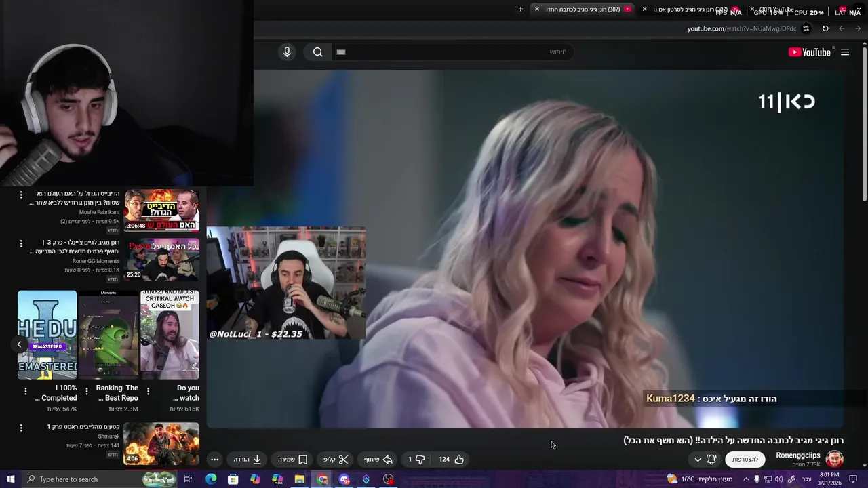Open the Ronenggclips channel name link

[798, 455]
